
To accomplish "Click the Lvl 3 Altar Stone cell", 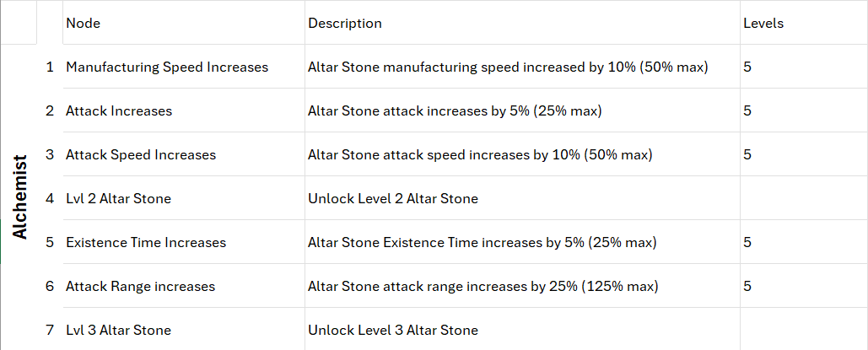I will 184,330.
